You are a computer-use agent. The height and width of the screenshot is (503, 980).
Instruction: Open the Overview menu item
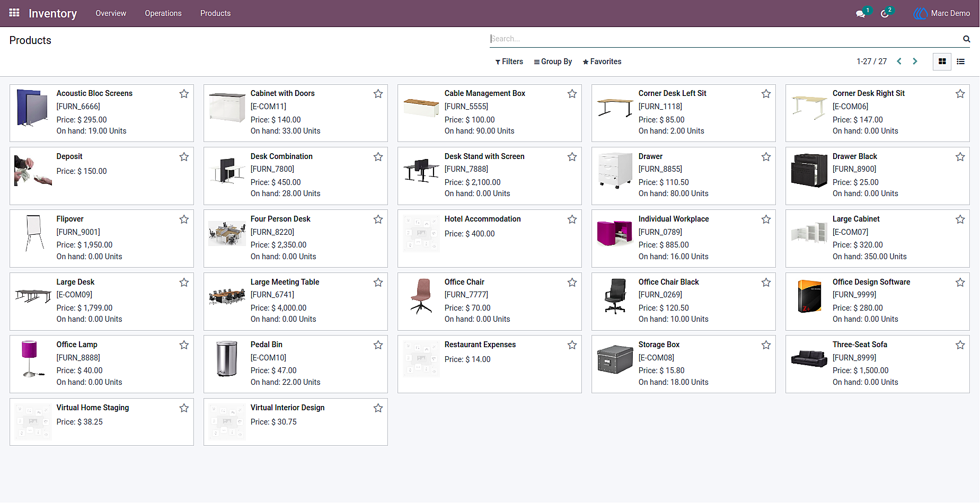(x=111, y=13)
